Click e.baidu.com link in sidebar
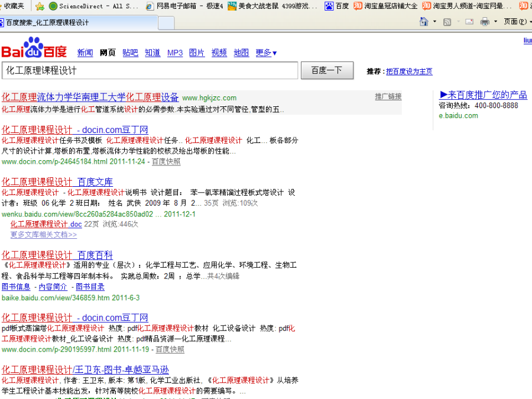The image size is (532, 399). [x=458, y=116]
